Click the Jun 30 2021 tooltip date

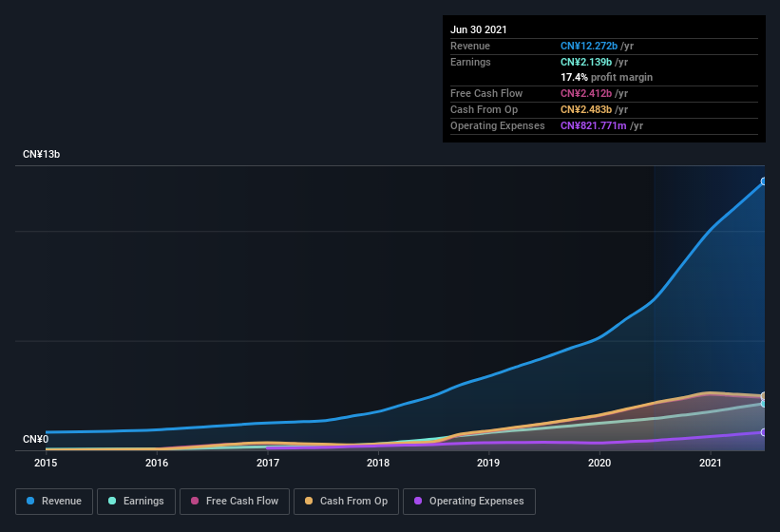(x=479, y=29)
